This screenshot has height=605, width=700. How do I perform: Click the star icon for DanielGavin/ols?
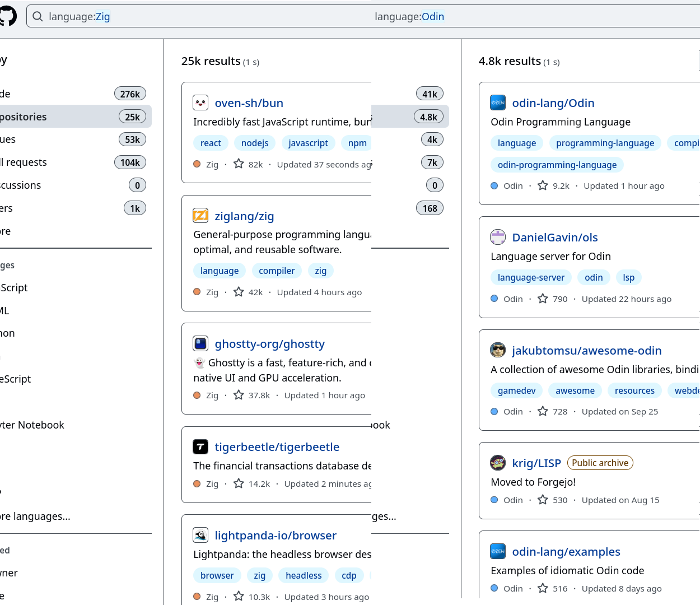click(543, 298)
